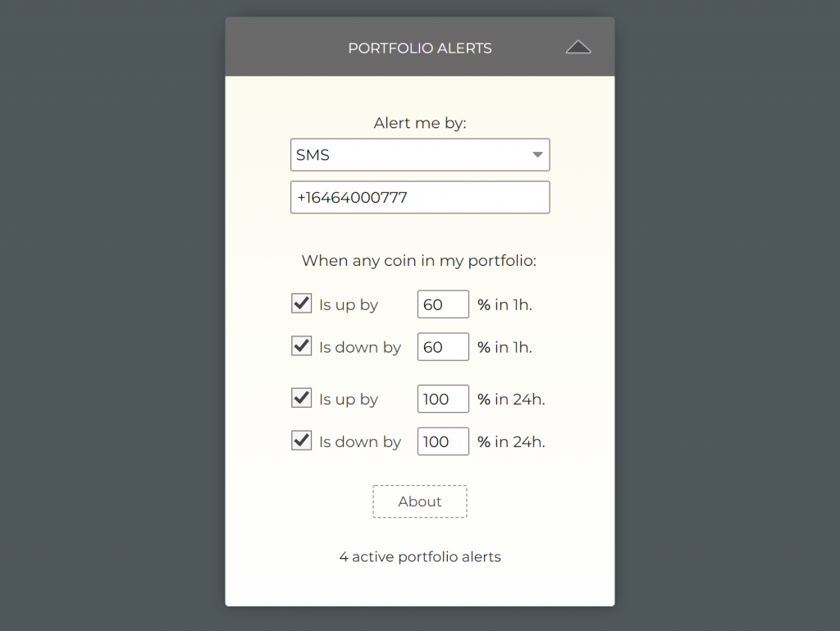This screenshot has height=631, width=840.
Task: Click the dropdown arrow next to SMS
Action: tap(537, 155)
